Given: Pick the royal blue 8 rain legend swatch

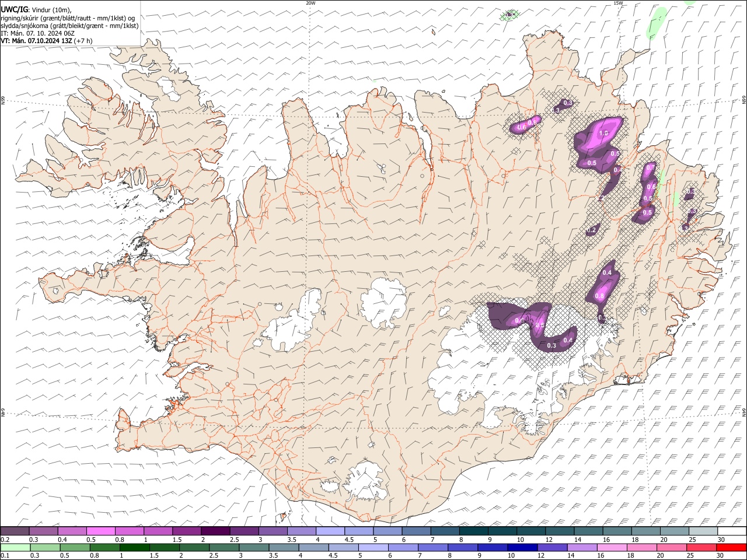Looking at the screenshot, I should [462, 547].
